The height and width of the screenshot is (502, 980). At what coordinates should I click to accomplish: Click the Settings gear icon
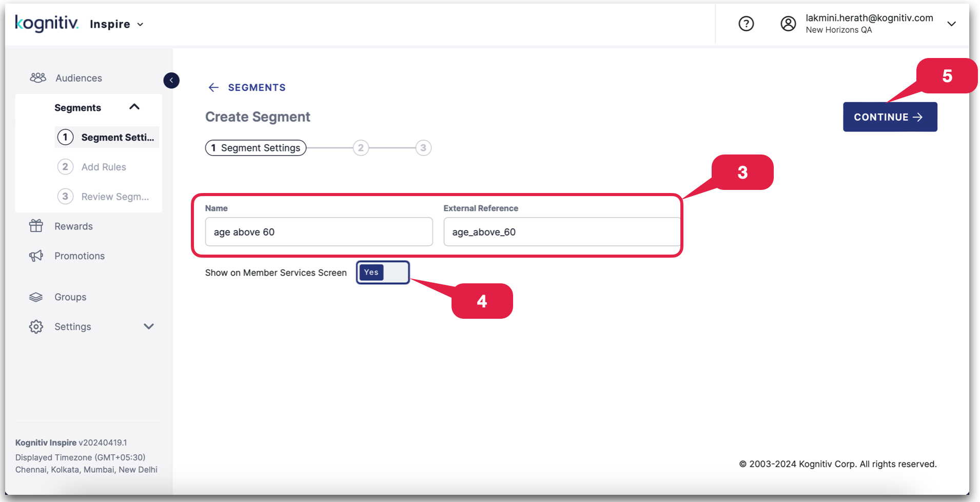coord(36,326)
